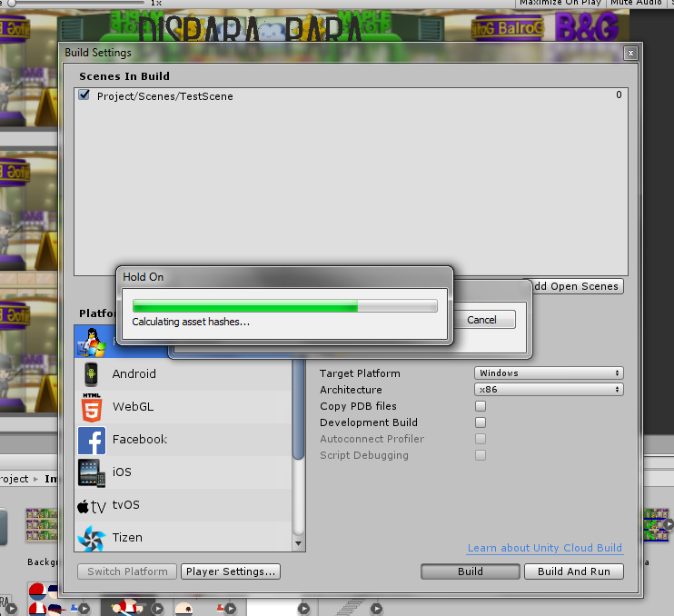The image size is (674, 616).
Task: Toggle Mute Audio in Game view
Action: coord(636,3)
